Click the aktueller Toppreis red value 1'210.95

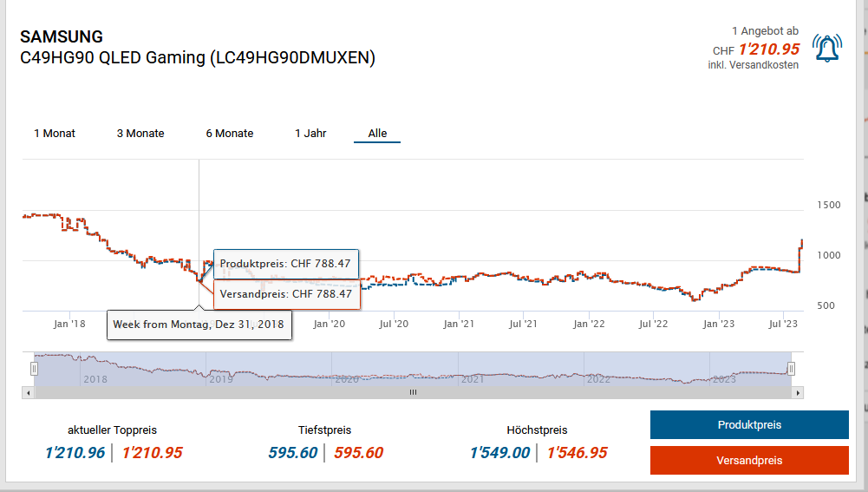coord(153,453)
